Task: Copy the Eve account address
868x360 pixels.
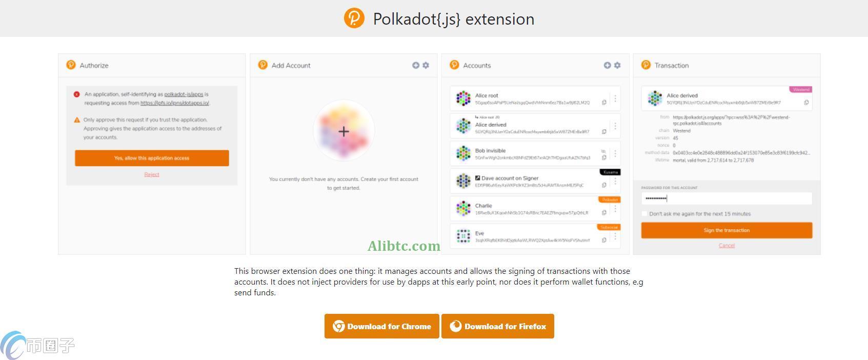Action: (604, 240)
